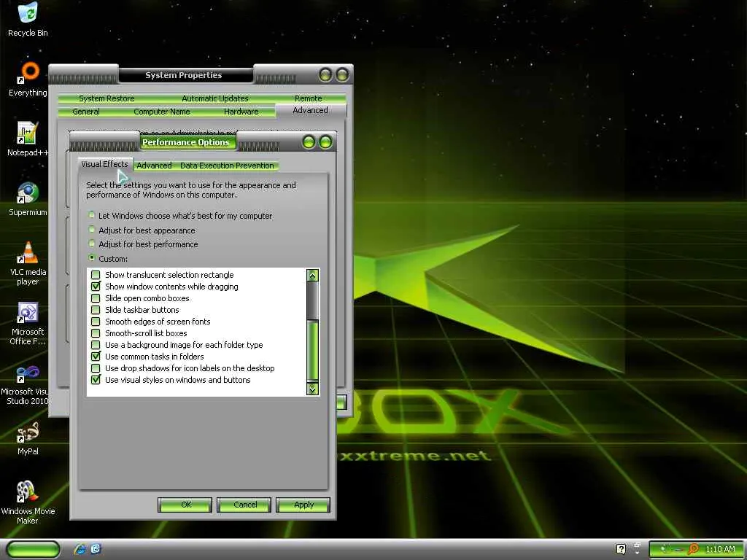Screen dimensions: 747x560
Task: Open the Everything search desktop icon
Action: tap(28, 79)
